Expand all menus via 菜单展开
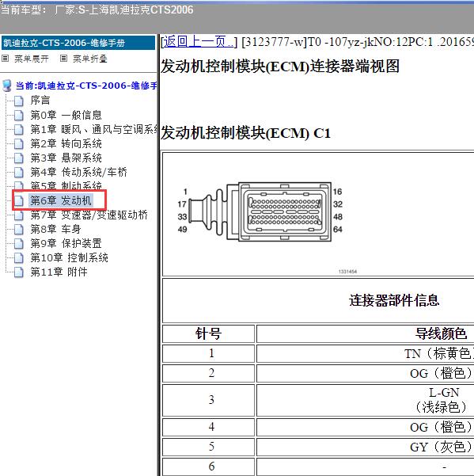This screenshot has height=476, width=474. (31, 59)
